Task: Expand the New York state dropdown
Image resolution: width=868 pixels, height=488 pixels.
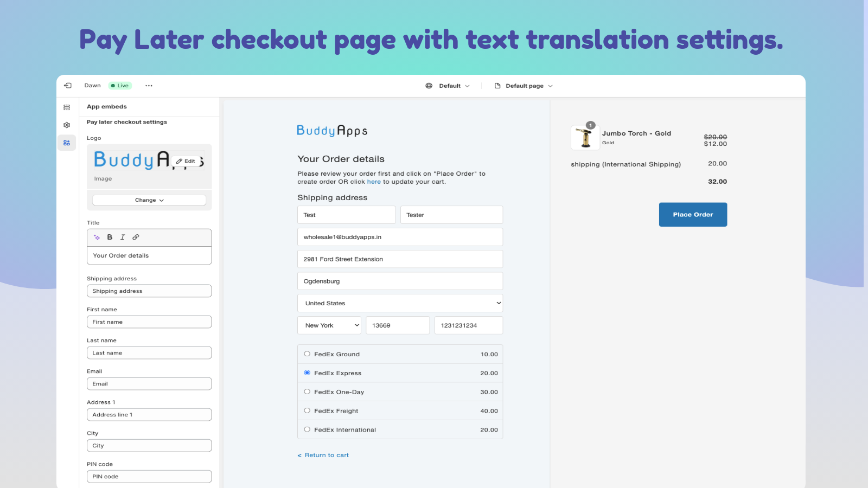Action: (x=329, y=325)
